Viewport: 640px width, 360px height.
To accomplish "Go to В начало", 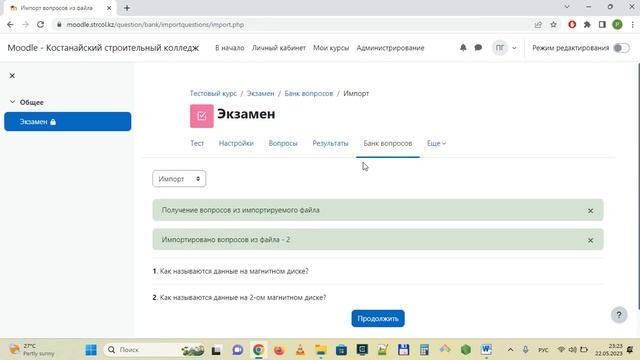I will [229, 48].
